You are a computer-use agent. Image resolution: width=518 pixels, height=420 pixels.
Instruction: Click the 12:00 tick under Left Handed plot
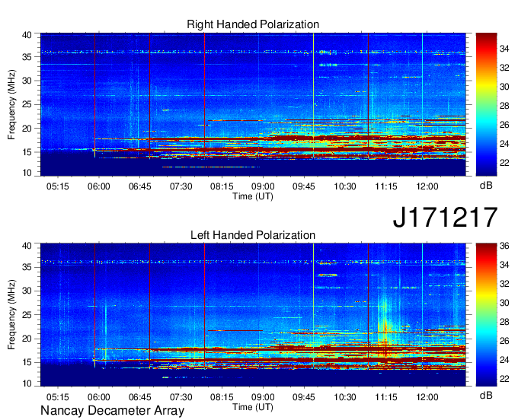coord(427,397)
